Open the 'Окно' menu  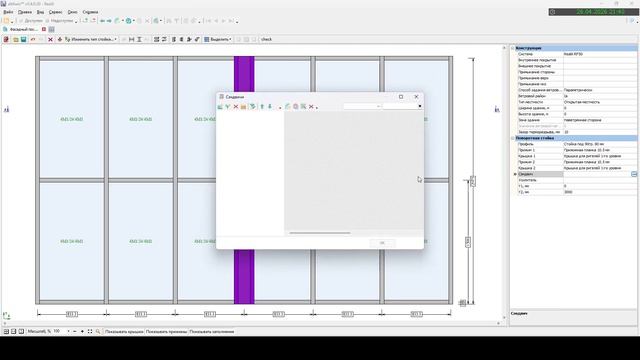pos(73,12)
